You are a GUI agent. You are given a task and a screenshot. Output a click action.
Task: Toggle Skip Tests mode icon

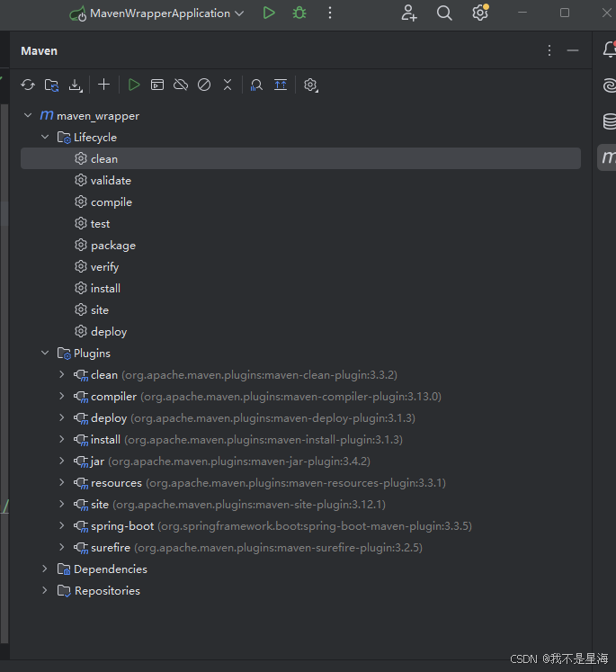tap(204, 85)
